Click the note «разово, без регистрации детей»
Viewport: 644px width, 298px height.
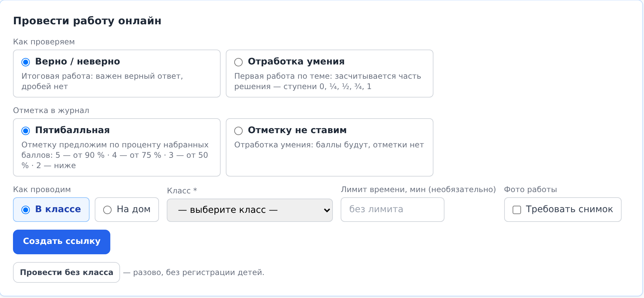199,272
